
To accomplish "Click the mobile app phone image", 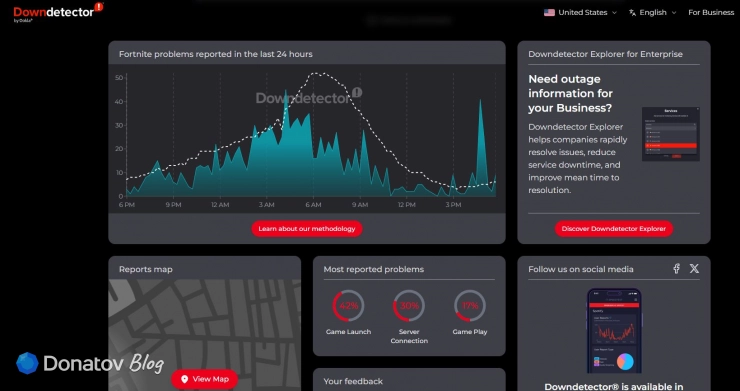I will click(x=614, y=331).
